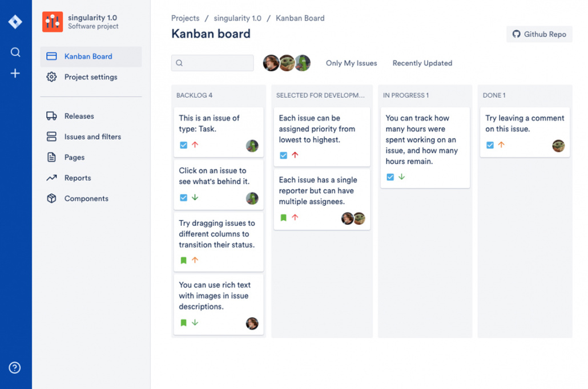Click the singularity 1.0 project avatar icon
This screenshot has height=389, width=588.
(x=53, y=22)
